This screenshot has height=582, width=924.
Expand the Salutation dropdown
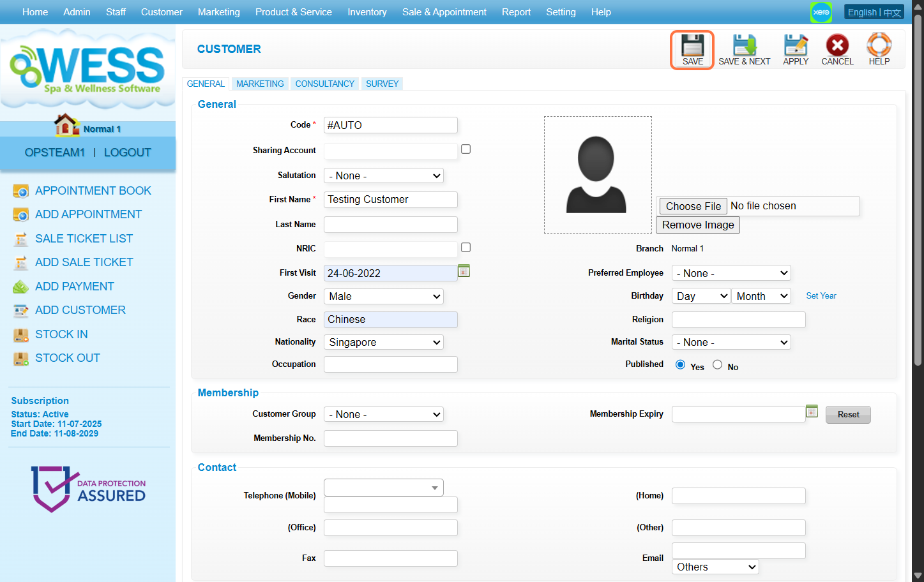pyautogui.click(x=384, y=175)
